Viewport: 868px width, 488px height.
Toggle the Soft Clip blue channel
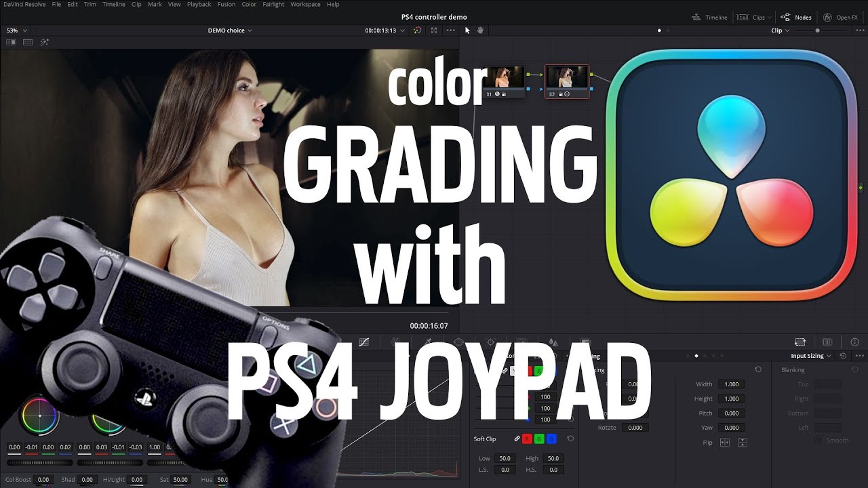551,439
